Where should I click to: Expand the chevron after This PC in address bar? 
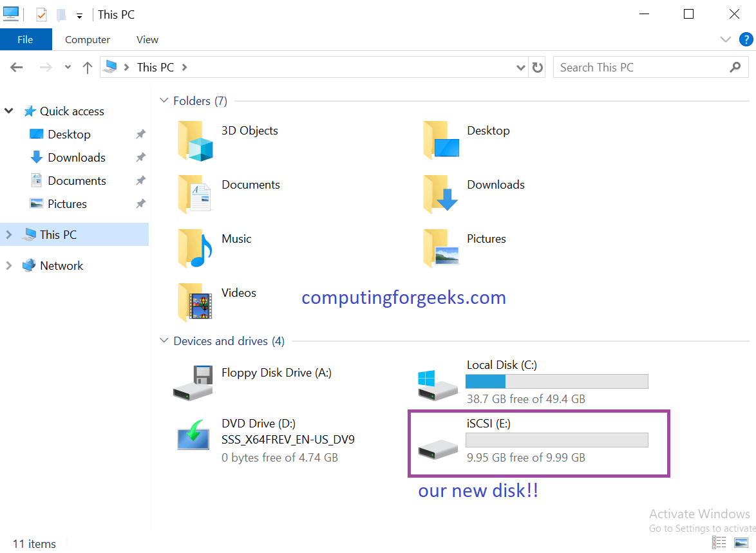(185, 68)
